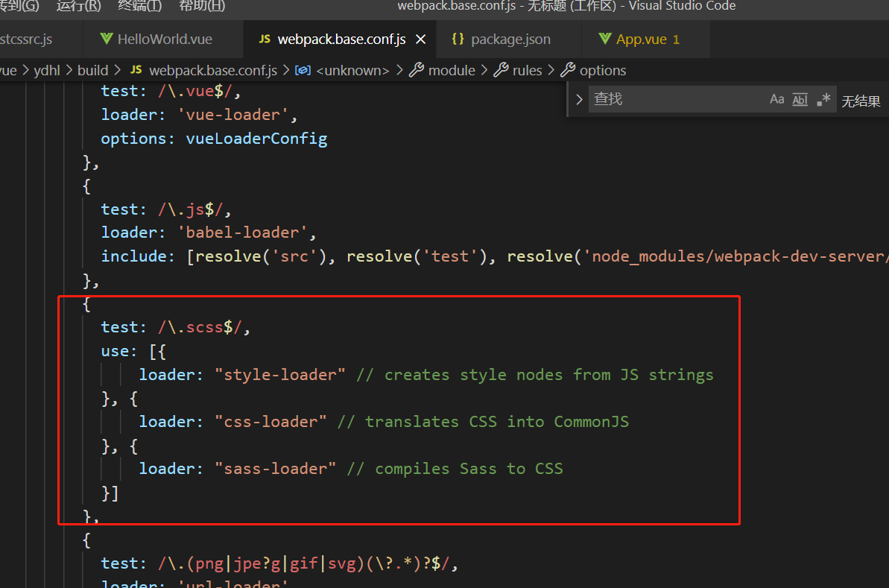Switch to the package.json tab

pos(510,39)
